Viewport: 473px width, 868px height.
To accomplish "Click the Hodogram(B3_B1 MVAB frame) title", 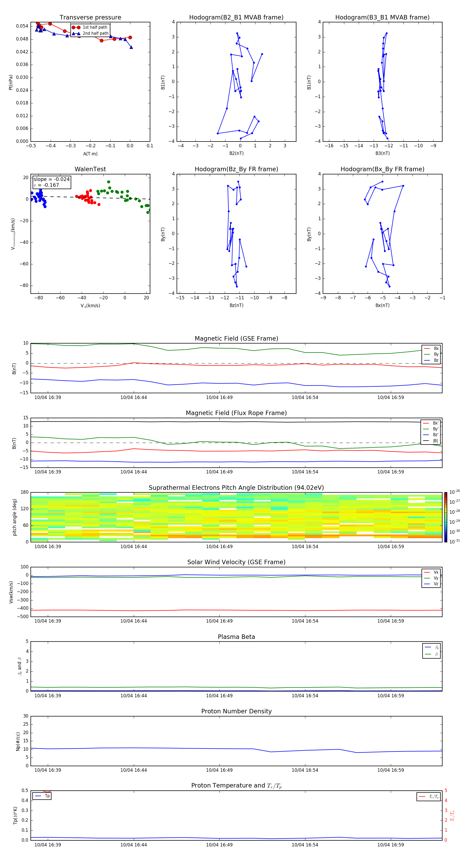I will tap(382, 18).
